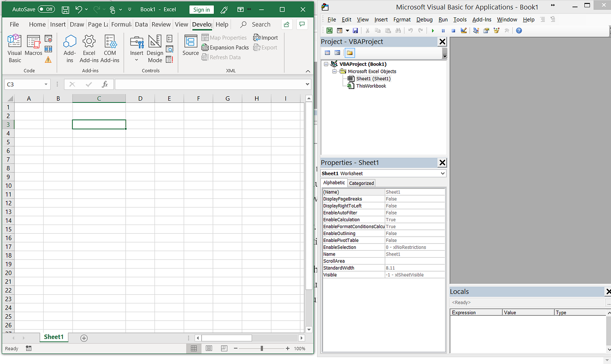The width and height of the screenshot is (611, 364).
Task: Toggle DisplayPageBreaks in Properties window
Action: pos(415,198)
